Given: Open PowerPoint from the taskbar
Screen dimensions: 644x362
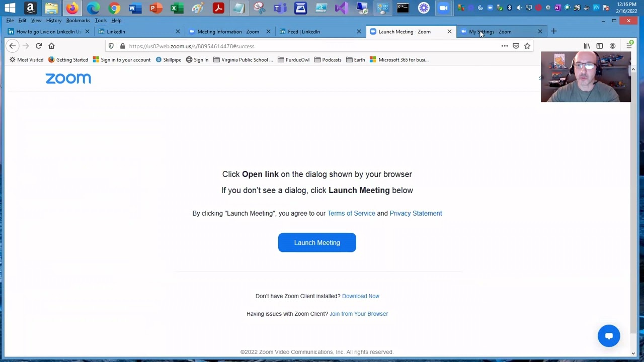Looking at the screenshot, I should [155, 8].
